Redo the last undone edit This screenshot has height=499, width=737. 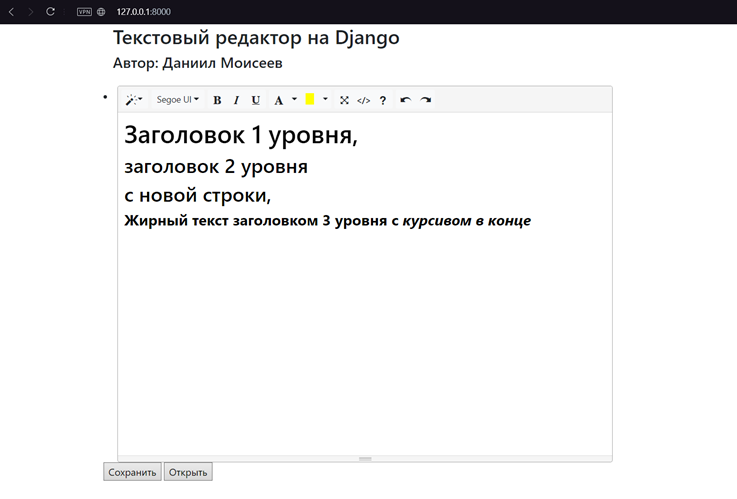tap(425, 100)
